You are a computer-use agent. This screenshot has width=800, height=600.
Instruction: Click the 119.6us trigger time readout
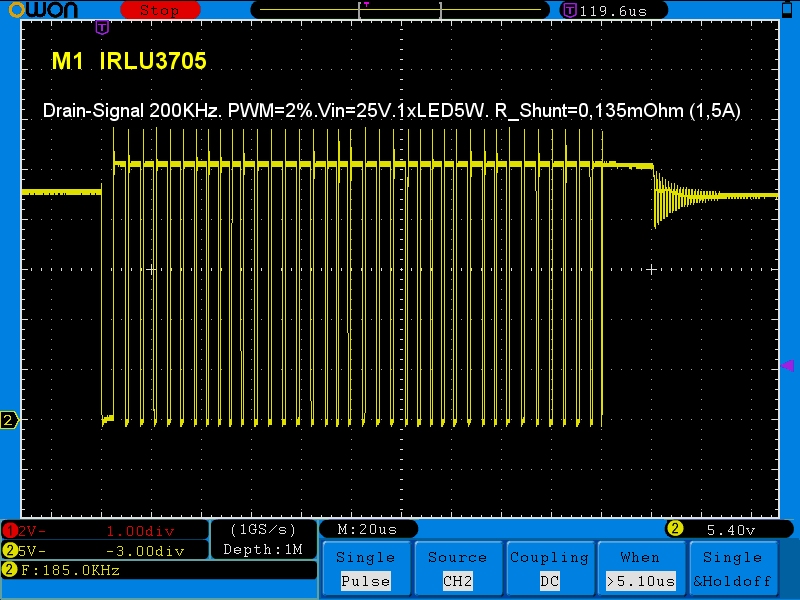(613, 11)
